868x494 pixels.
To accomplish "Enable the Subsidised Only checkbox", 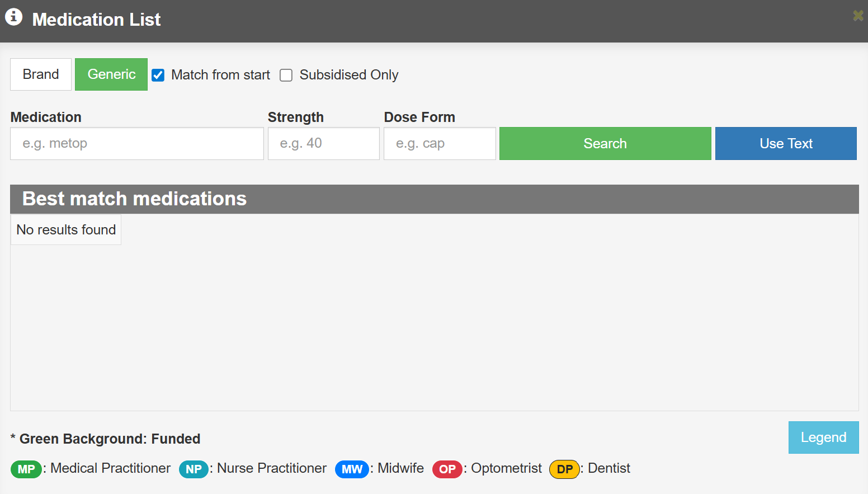I will point(286,75).
